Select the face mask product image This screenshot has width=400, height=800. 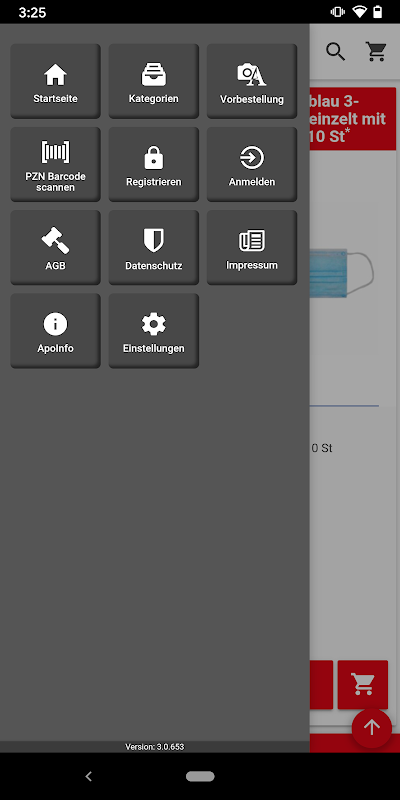(x=342, y=273)
